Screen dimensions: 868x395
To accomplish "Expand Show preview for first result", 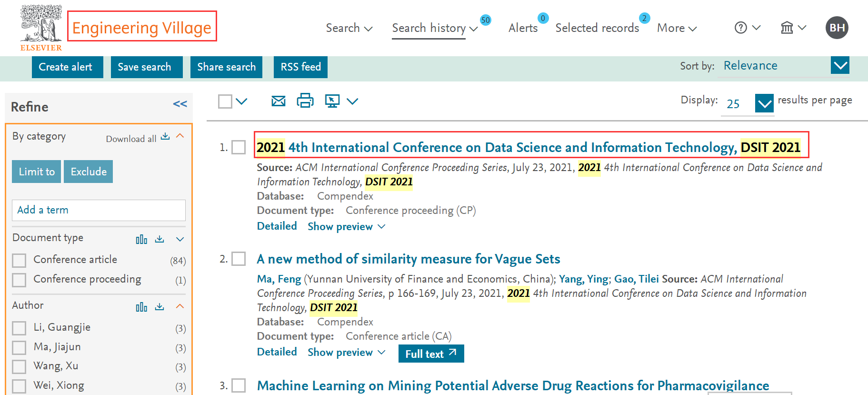I will (346, 227).
